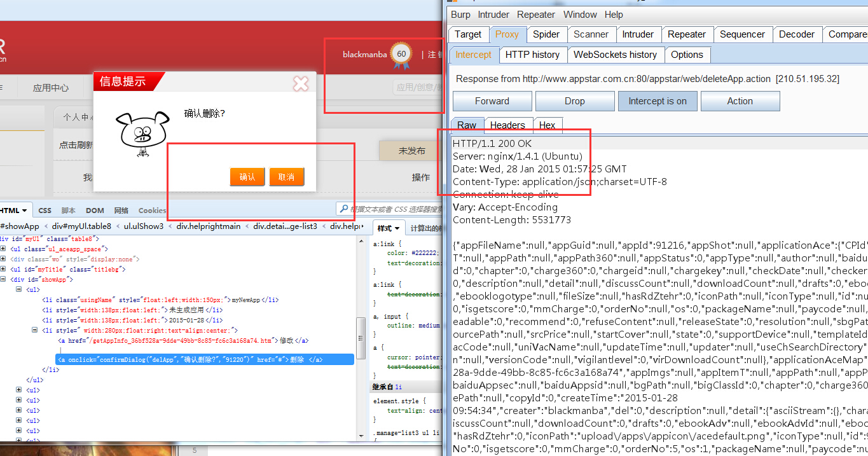Cancel deletion with the 取消 button
Screen dimensions: 868x456
[287, 177]
